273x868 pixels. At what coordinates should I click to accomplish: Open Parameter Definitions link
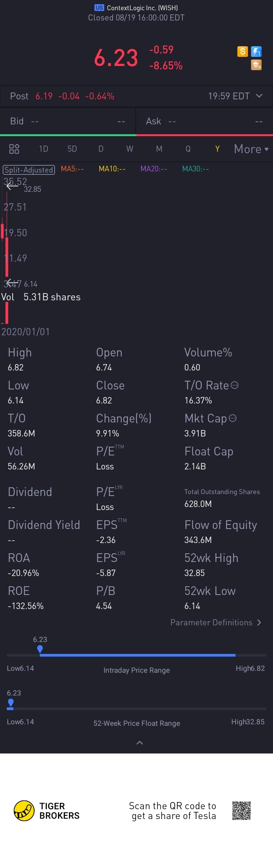click(x=216, y=623)
